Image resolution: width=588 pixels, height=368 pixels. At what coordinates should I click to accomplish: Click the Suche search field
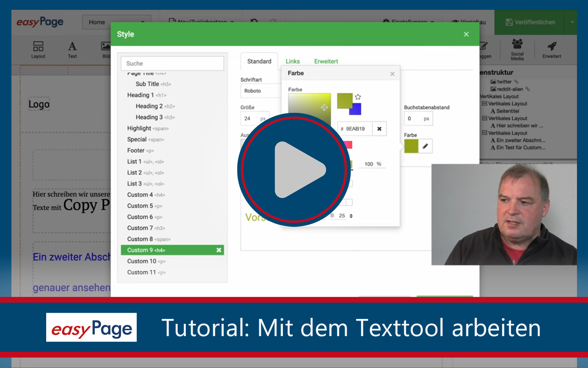pyautogui.click(x=172, y=63)
